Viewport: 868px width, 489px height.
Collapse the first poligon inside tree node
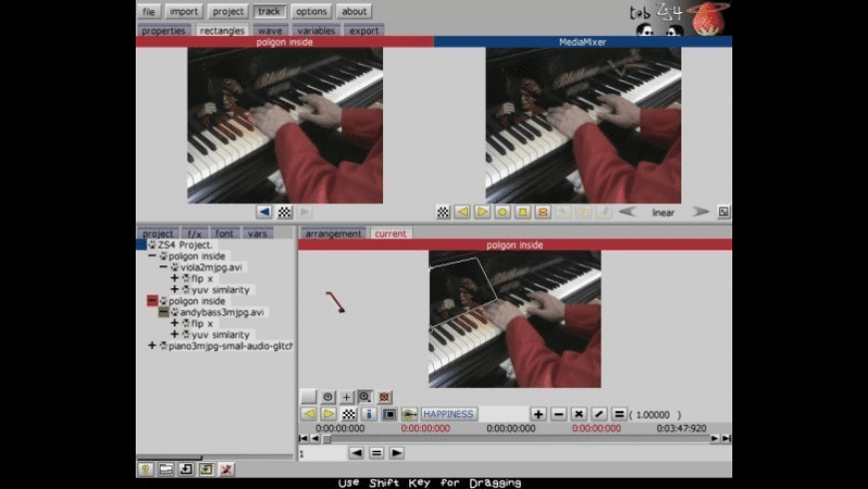click(x=153, y=255)
